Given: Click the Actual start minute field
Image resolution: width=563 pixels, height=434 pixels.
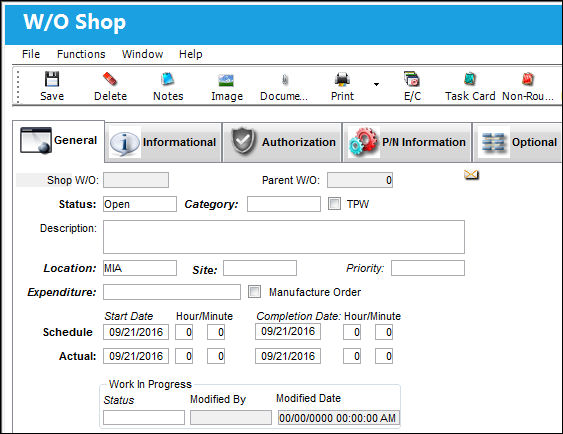Looking at the screenshot, I should (x=216, y=356).
